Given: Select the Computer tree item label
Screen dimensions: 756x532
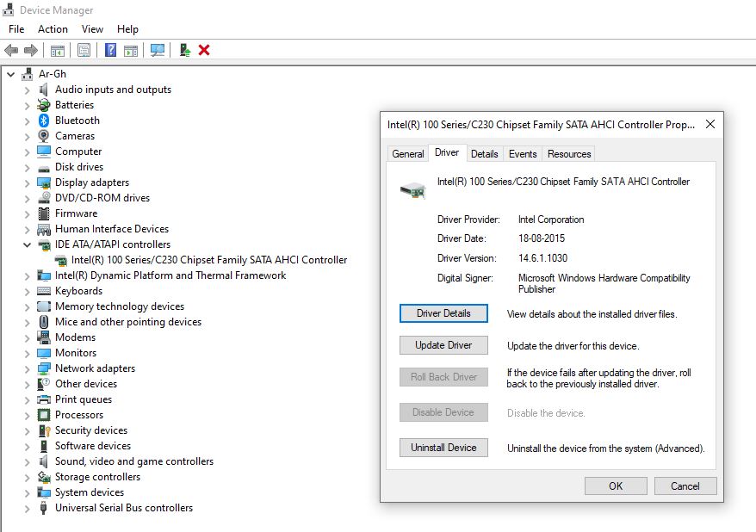Looking at the screenshot, I should 78,152.
